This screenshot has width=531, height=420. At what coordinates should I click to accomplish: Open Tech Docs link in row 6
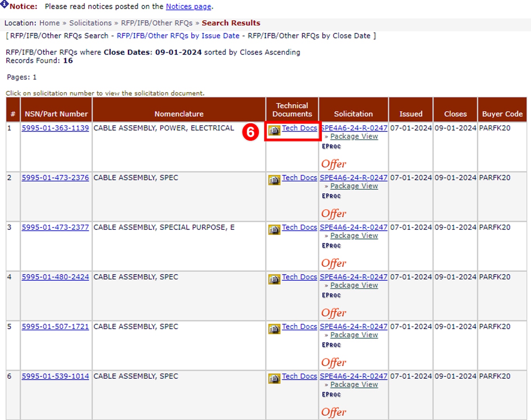pos(299,376)
